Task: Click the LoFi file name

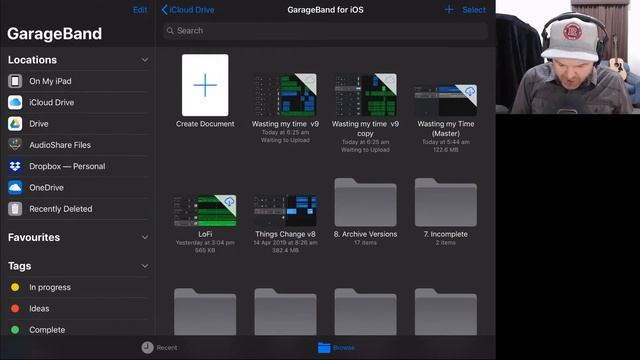Action: 205,234
